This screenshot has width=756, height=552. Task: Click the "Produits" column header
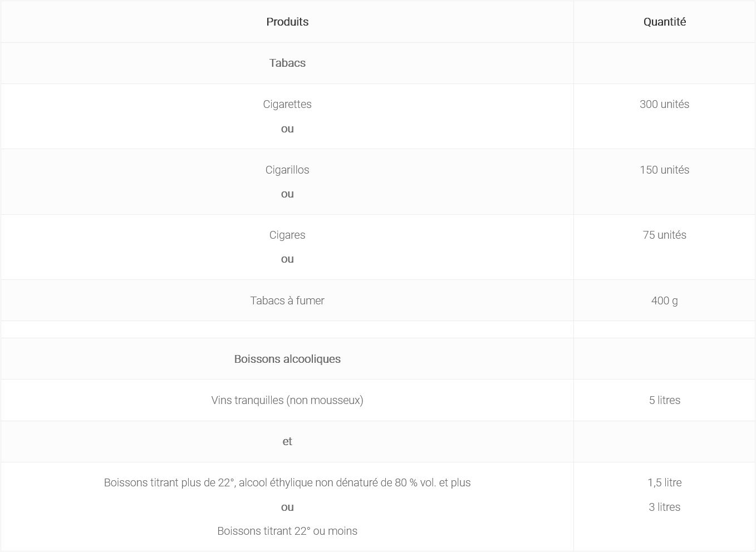287,22
